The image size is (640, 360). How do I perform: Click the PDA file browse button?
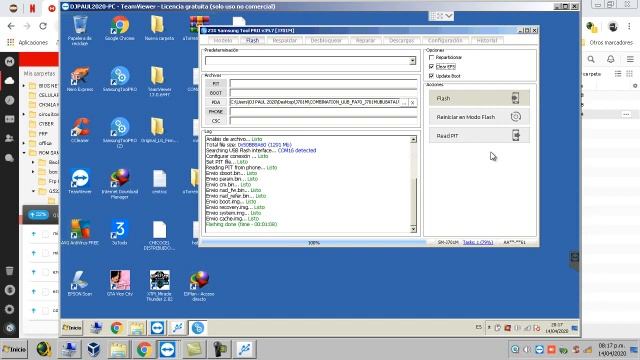click(216, 102)
